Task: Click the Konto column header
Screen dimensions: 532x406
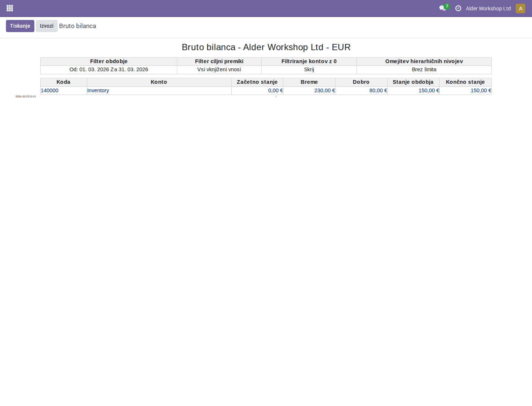Action: pyautogui.click(x=159, y=82)
